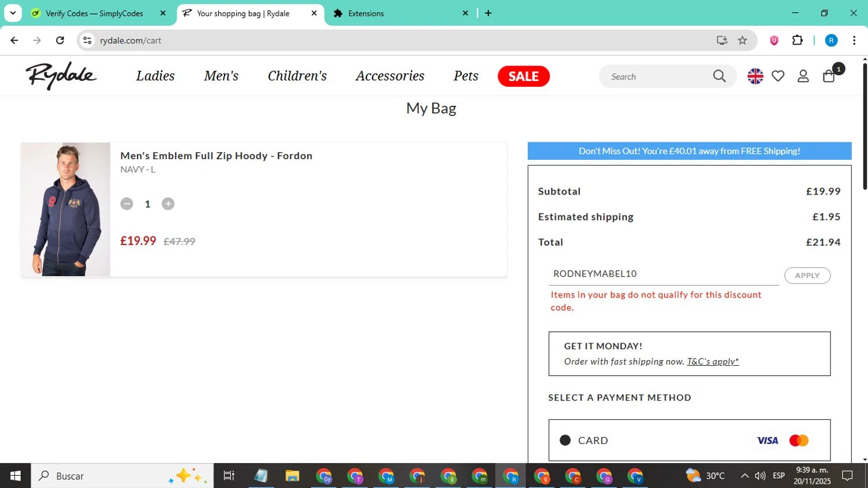Image resolution: width=868 pixels, height=488 pixels.
Task: Open notification center icon
Action: pyautogui.click(x=848, y=476)
